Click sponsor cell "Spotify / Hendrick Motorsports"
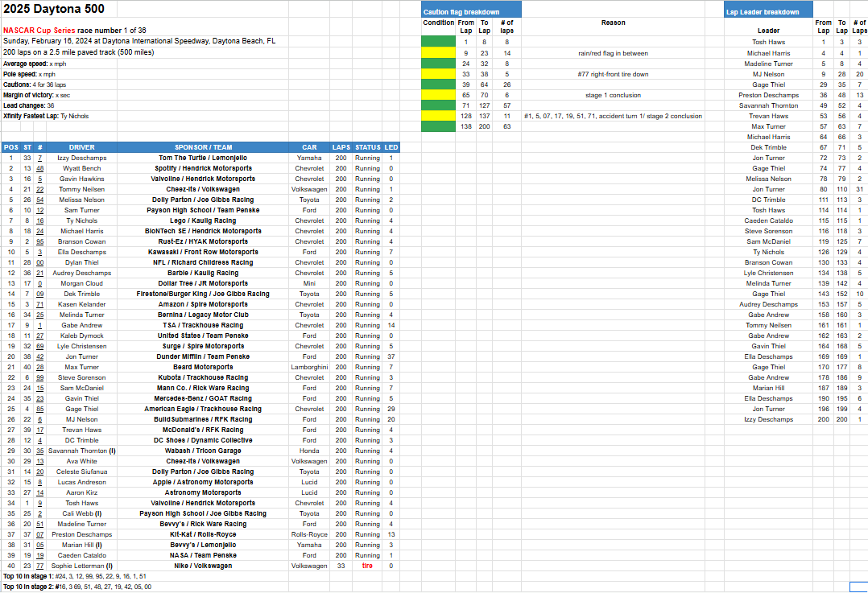 (x=203, y=169)
